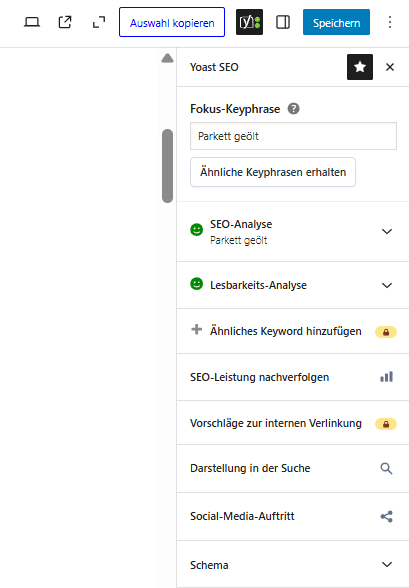Viewport: 409px width, 588px height.
Task: Toggle the settings sidebar panel icon
Action: coord(283,22)
